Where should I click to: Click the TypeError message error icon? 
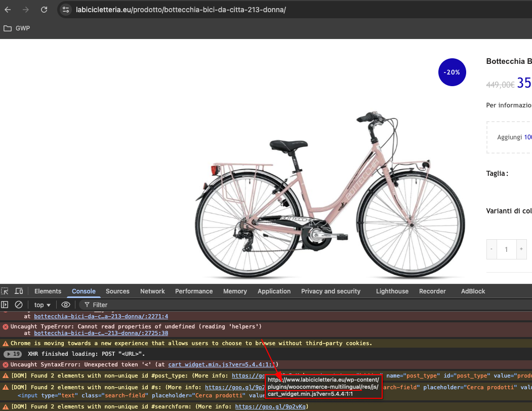point(6,327)
